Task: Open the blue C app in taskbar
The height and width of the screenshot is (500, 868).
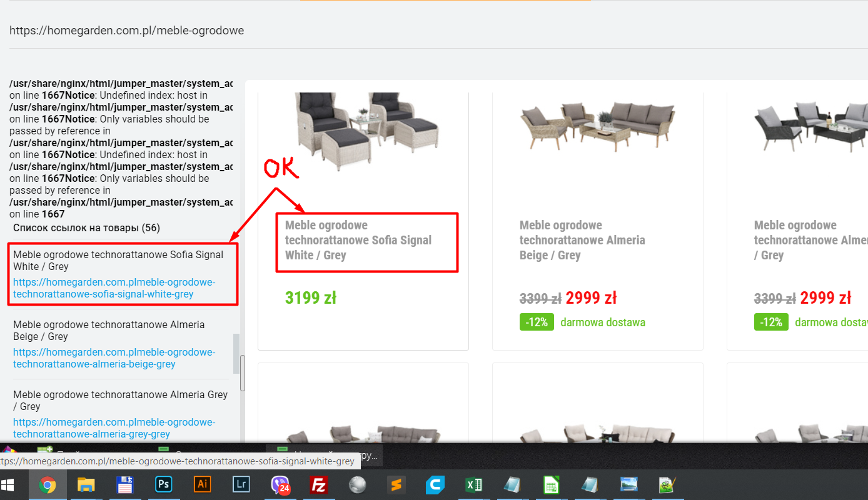Action: tap(435, 485)
